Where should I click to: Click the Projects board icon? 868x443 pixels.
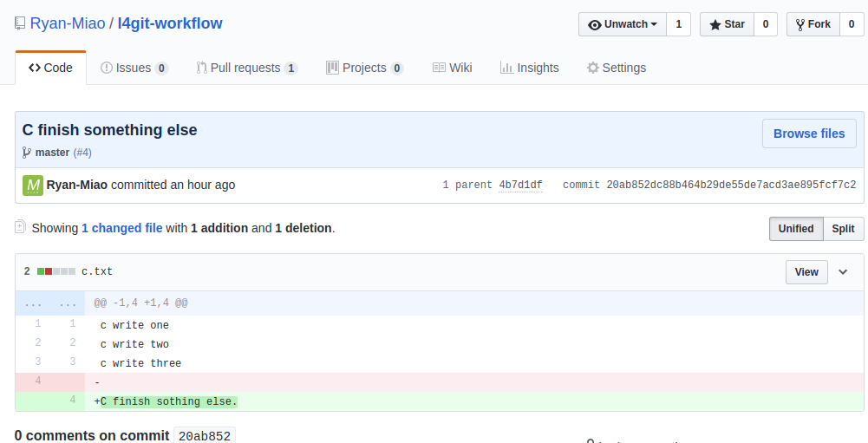coord(332,68)
